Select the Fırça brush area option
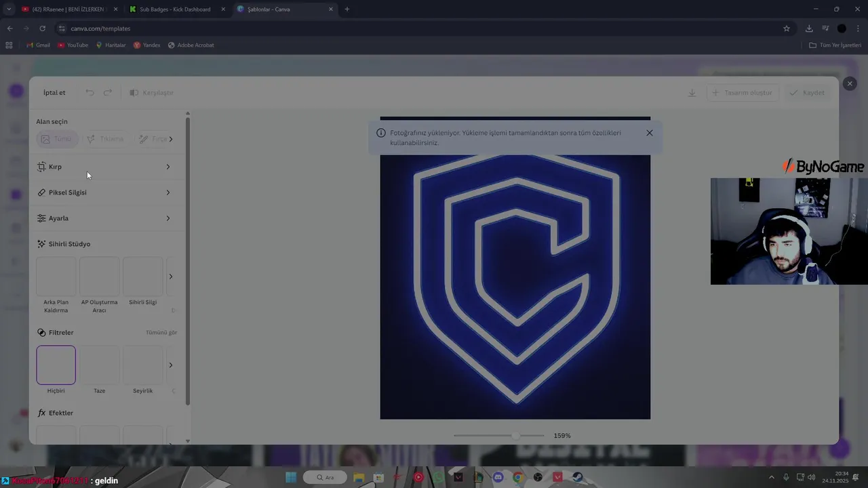Image resolution: width=868 pixels, height=488 pixels. 152,139
